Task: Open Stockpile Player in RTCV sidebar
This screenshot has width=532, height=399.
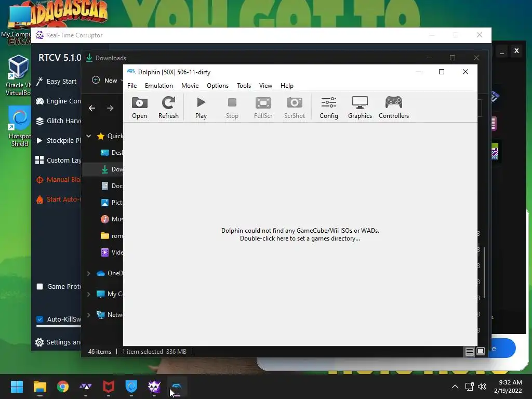Action: 58,140
